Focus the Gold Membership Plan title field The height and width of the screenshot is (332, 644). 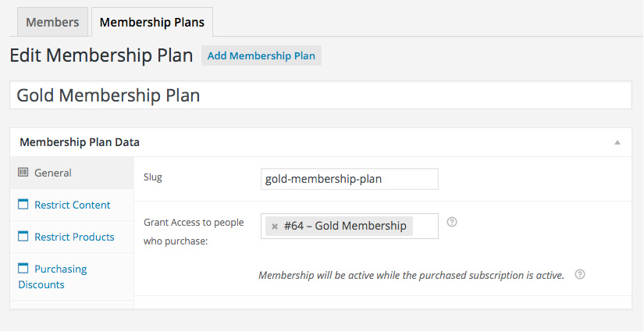click(321, 95)
